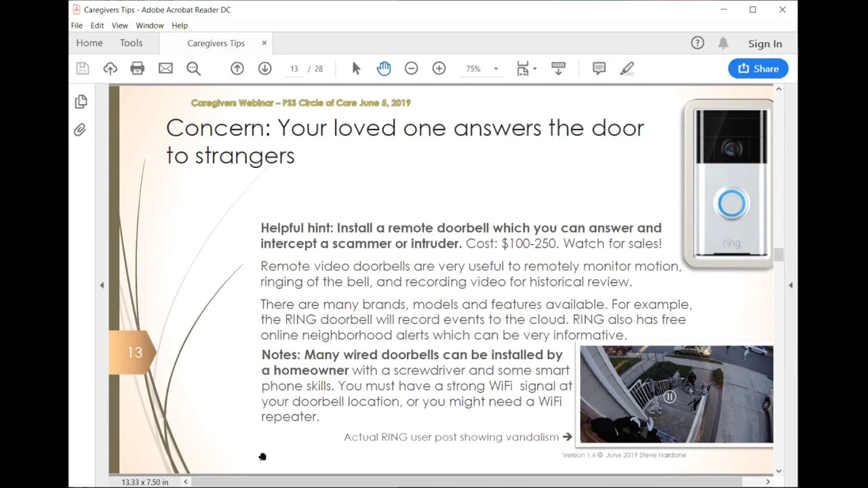The image size is (868, 488).
Task: Switch to the Tools tab
Action: pos(132,43)
